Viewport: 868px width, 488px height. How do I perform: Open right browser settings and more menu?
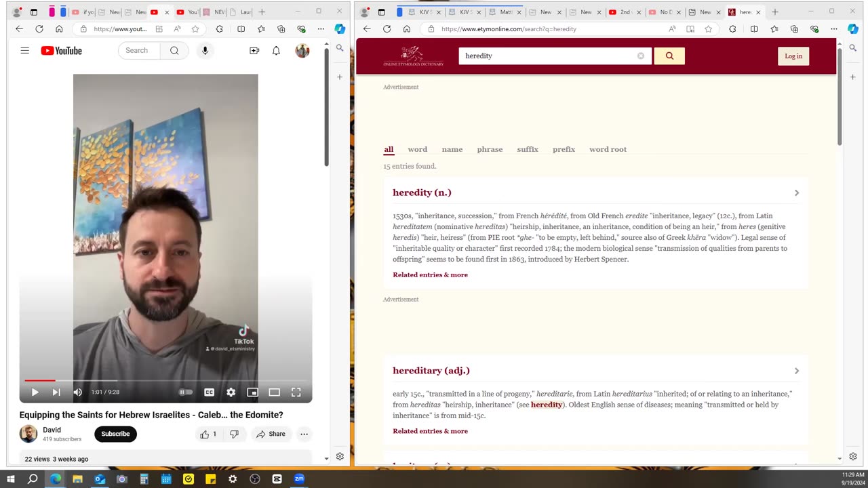tap(834, 29)
